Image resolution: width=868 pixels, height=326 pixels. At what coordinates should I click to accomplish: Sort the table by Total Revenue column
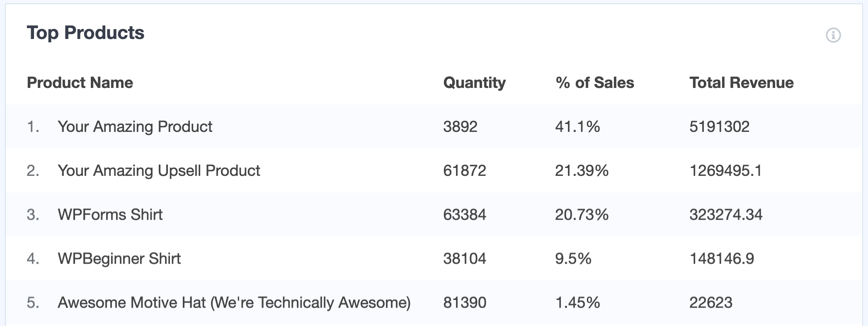(741, 83)
